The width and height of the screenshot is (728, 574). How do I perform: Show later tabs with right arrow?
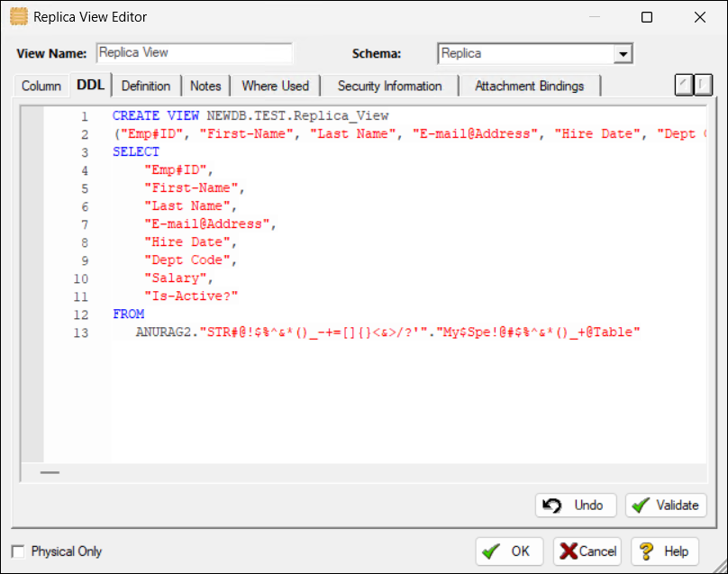(703, 85)
